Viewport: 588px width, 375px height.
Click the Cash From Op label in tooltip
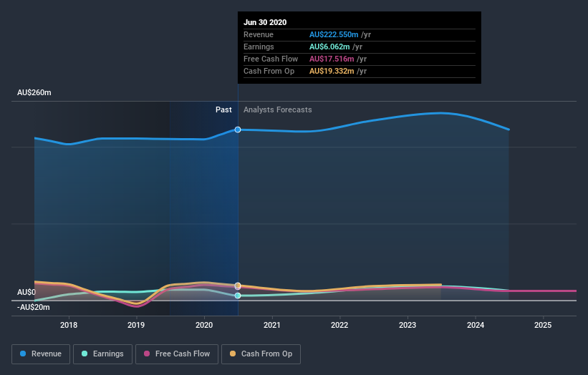269,71
